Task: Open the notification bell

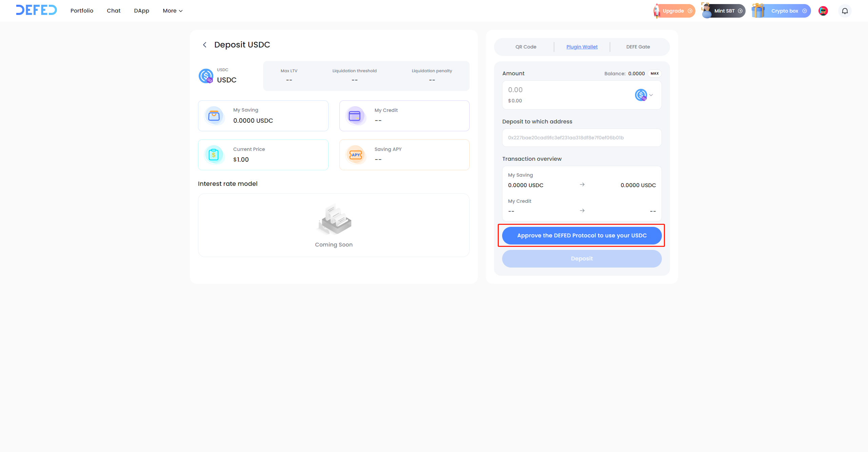Action: coord(845,11)
